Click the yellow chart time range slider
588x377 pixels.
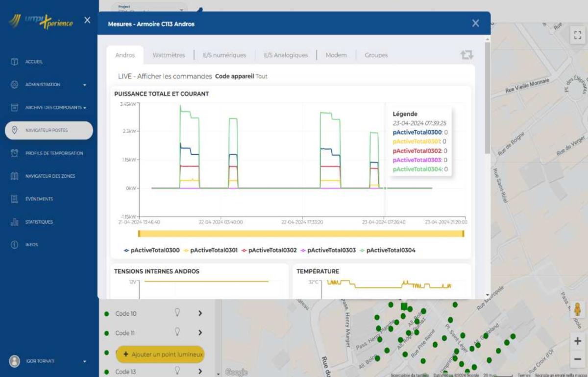pyautogui.click(x=301, y=234)
